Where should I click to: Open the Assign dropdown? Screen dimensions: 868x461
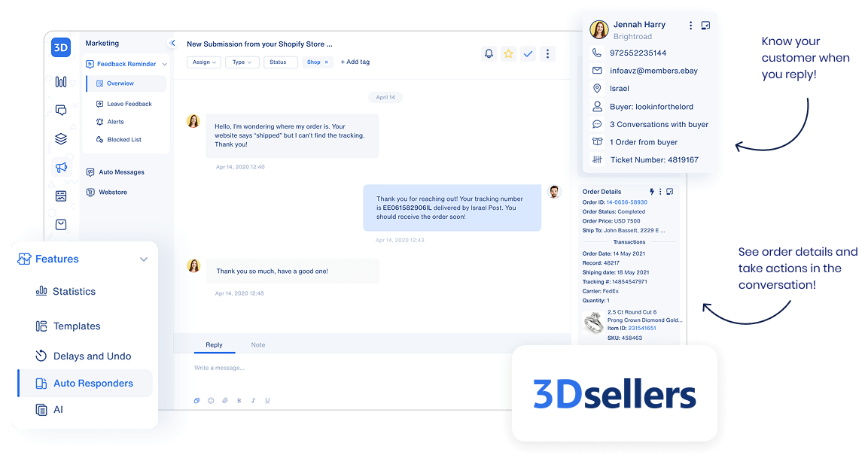coord(204,62)
